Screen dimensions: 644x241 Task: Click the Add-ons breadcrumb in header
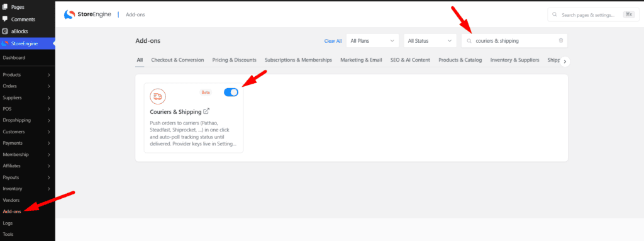coord(135,15)
